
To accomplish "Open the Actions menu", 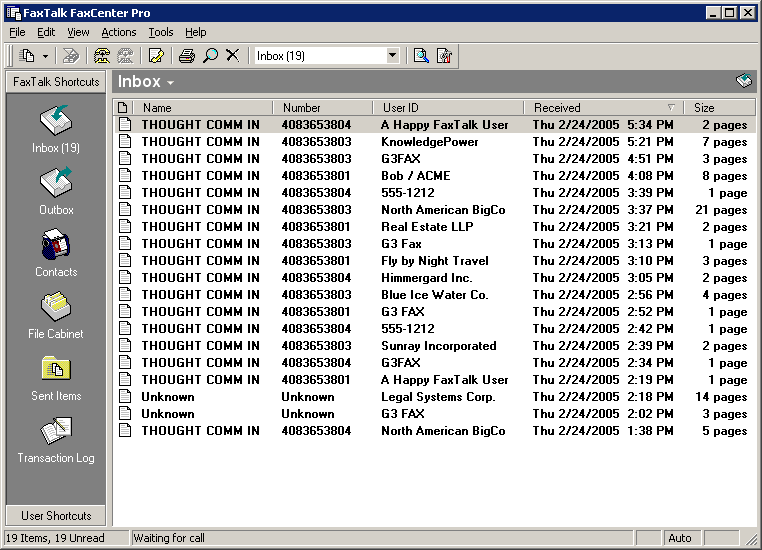I will [119, 32].
